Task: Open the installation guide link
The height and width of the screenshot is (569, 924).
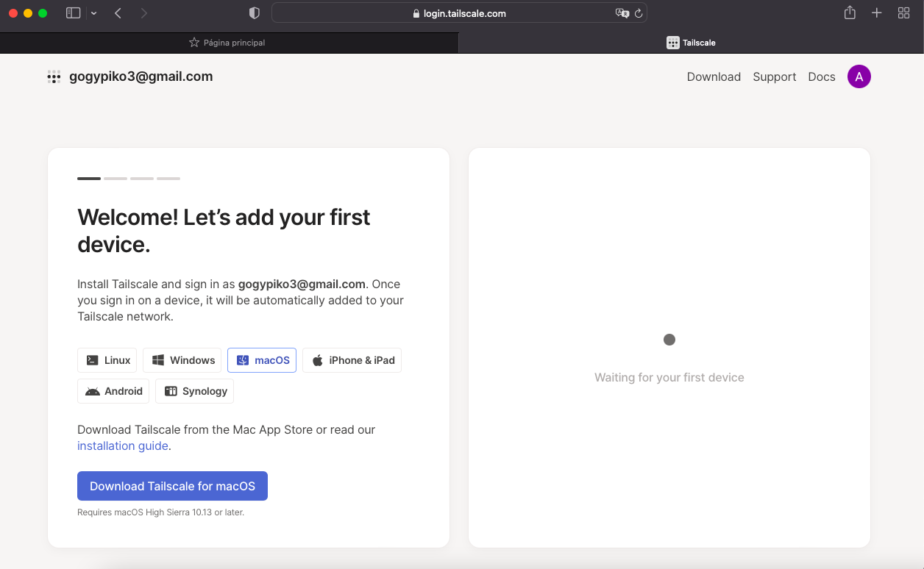Action: [x=123, y=445]
